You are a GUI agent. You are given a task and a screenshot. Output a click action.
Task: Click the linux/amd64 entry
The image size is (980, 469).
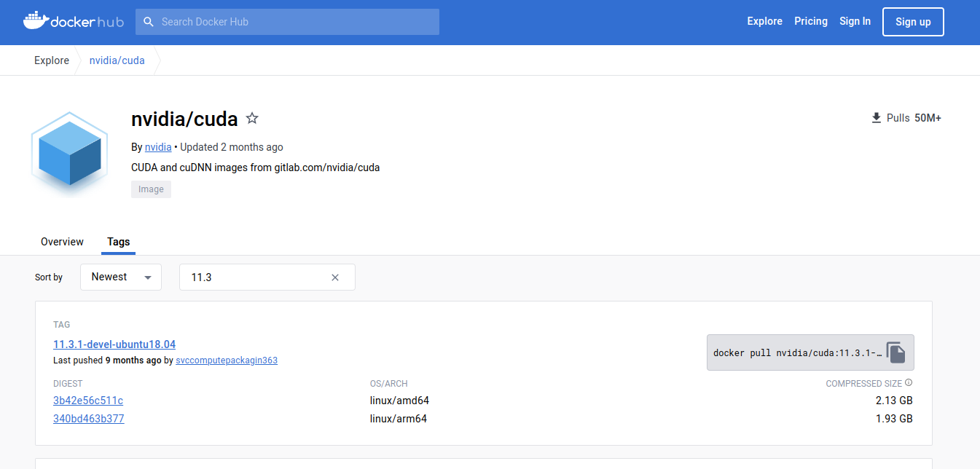pyautogui.click(x=399, y=401)
